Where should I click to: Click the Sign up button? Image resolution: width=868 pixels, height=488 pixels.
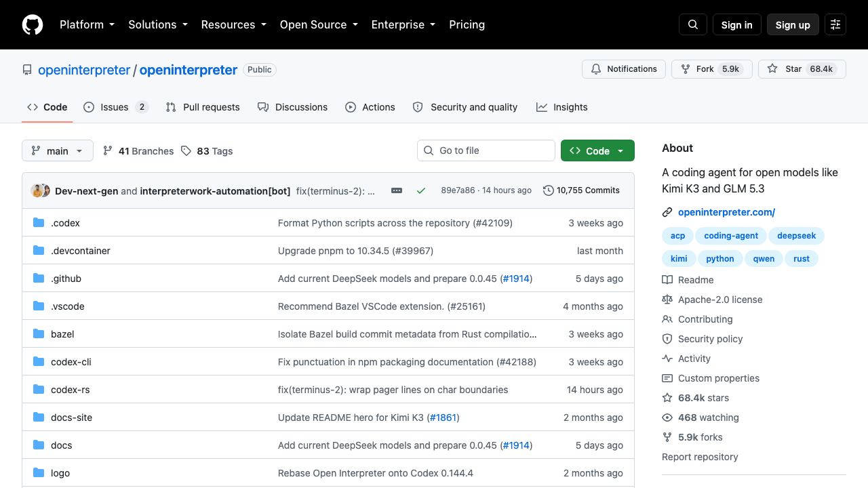pyautogui.click(x=793, y=24)
